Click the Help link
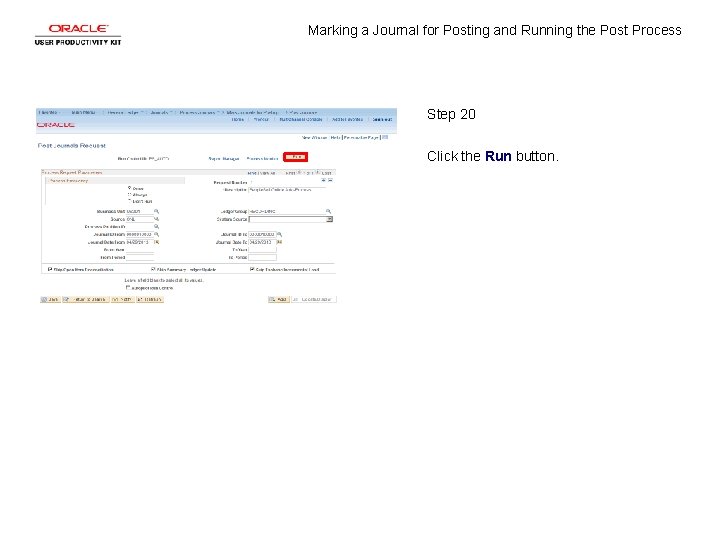Screen dimensions: 720x540 335,137
